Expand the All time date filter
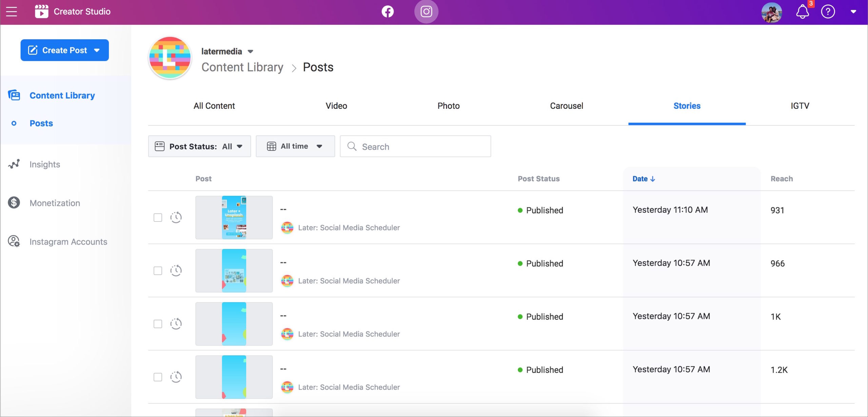 point(293,146)
